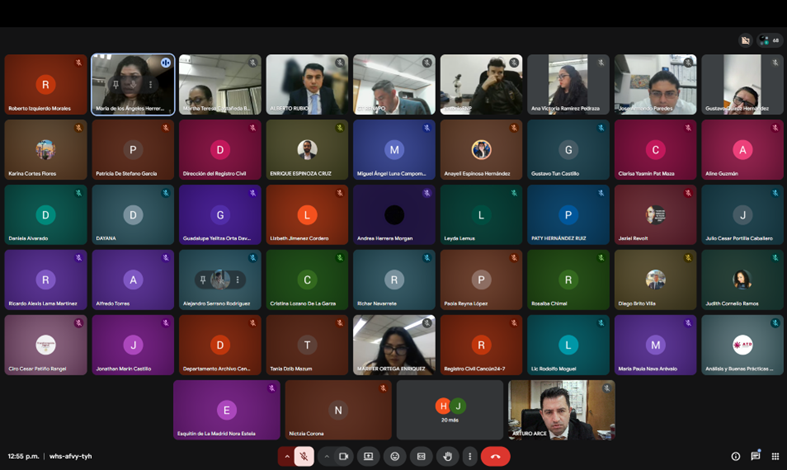
Task: Click Cristina Lozano De La Garza label
Action: (303, 304)
